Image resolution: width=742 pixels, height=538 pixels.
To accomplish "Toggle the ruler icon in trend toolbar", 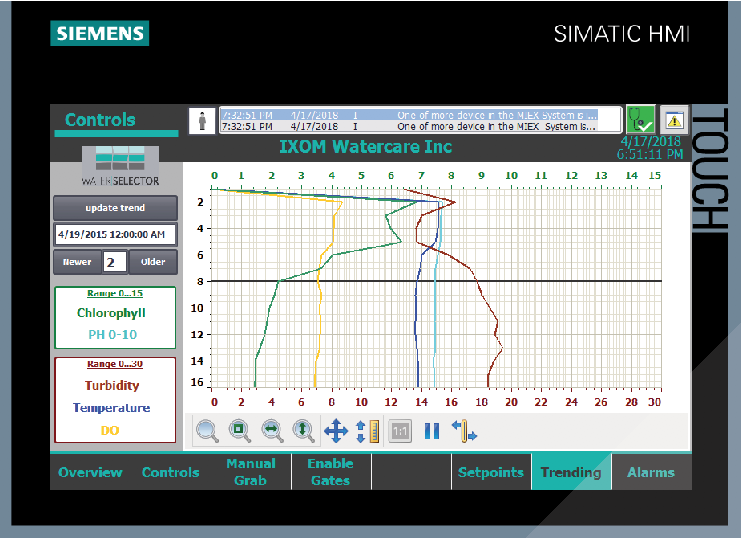I will (368, 431).
